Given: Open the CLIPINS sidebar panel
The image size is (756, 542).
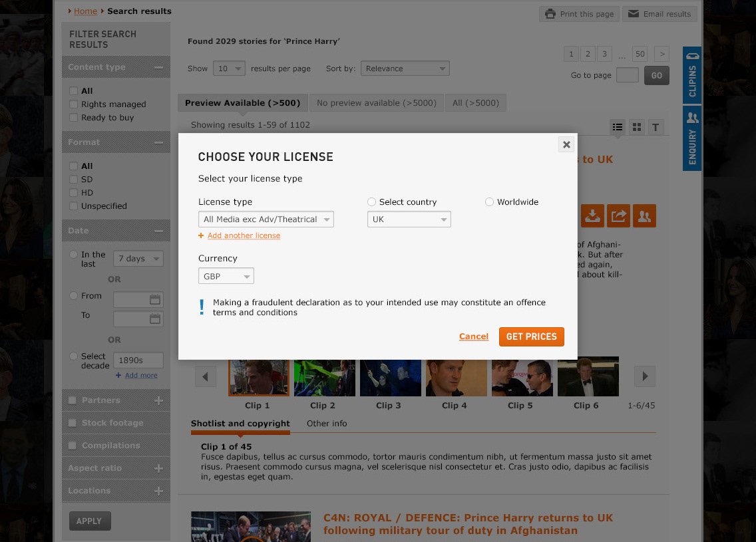Looking at the screenshot, I should pyautogui.click(x=691, y=76).
